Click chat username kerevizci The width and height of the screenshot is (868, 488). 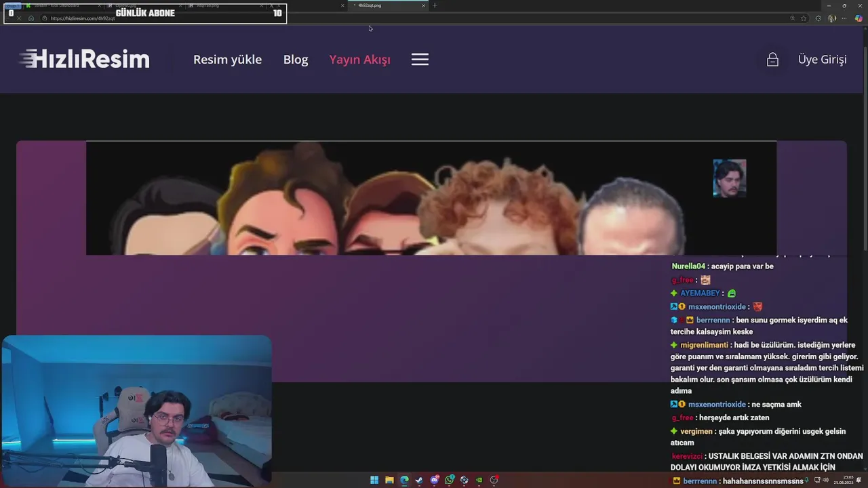point(688,457)
